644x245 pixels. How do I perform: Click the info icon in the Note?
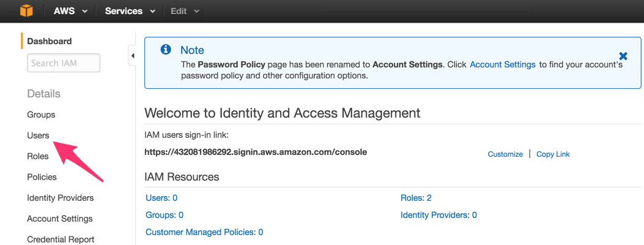pos(166,50)
